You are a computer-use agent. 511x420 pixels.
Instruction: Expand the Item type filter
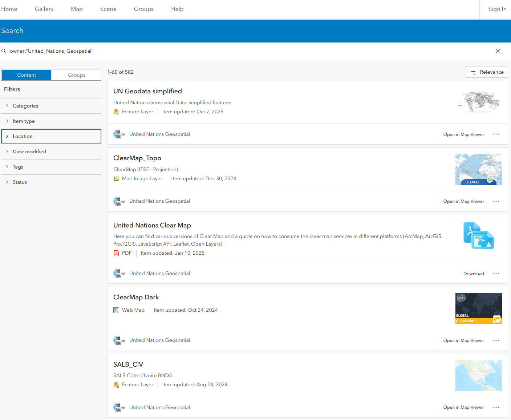[24, 121]
